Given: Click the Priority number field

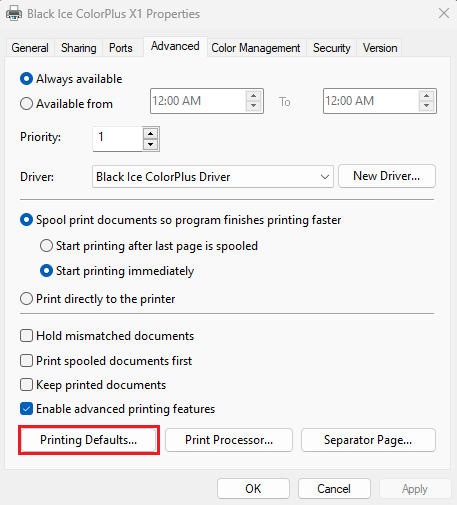Looking at the screenshot, I should pyautogui.click(x=117, y=139).
